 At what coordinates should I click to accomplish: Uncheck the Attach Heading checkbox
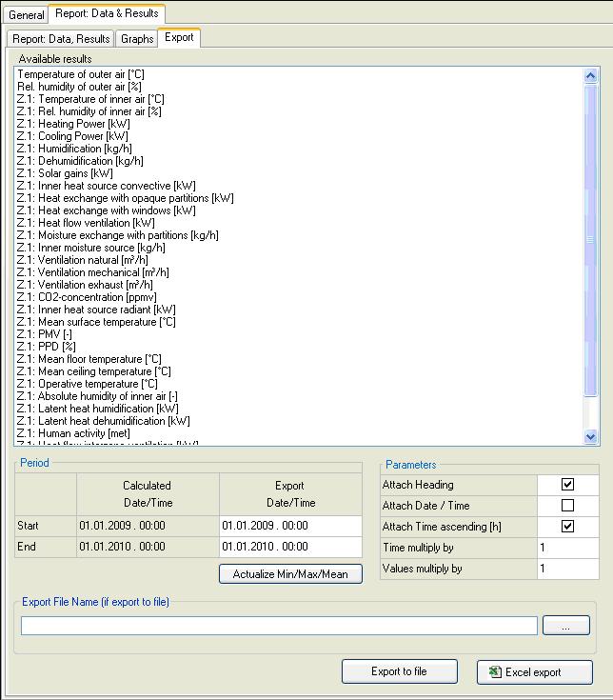coord(568,485)
